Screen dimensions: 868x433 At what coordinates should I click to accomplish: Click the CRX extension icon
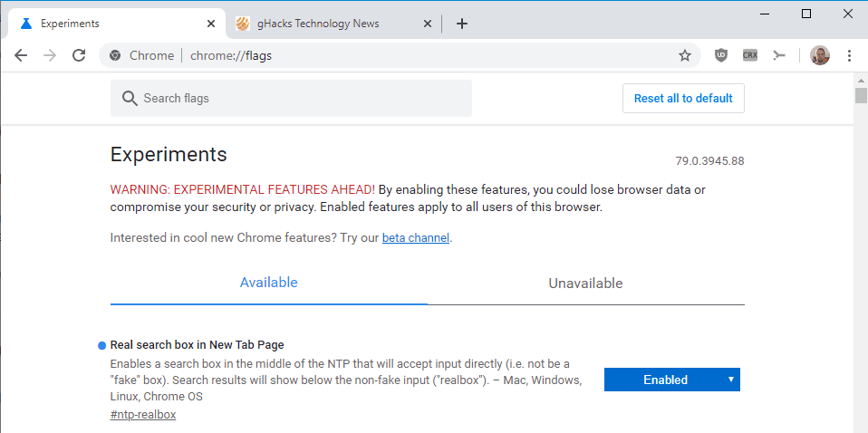pos(749,55)
